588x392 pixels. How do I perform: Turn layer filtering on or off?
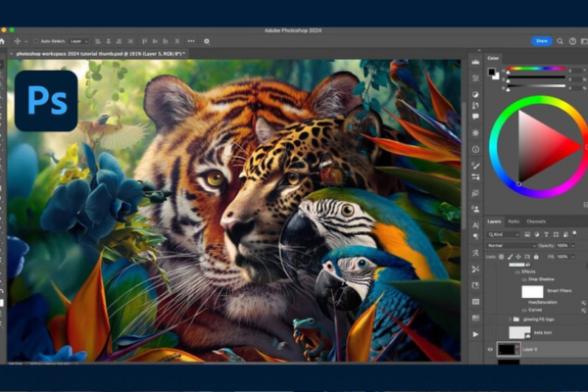pos(574,233)
